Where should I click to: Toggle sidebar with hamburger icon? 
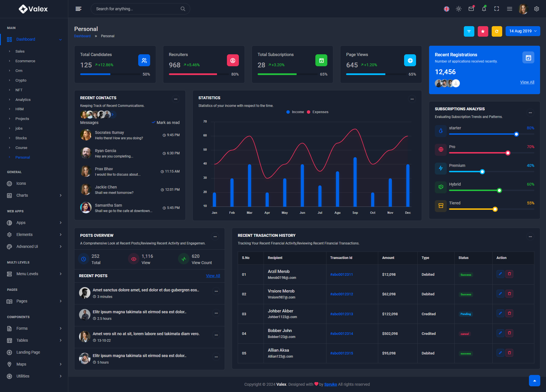78,9
